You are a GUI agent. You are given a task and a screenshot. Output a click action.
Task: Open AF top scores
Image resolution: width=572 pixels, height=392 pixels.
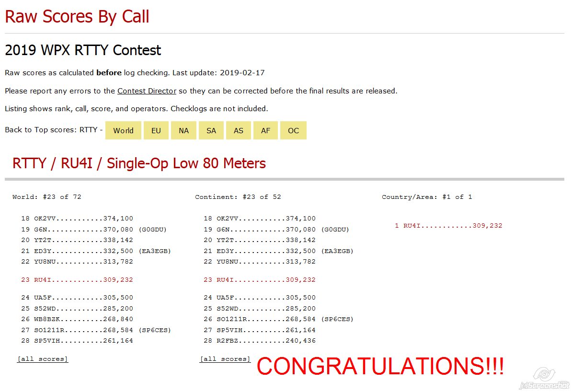(265, 130)
